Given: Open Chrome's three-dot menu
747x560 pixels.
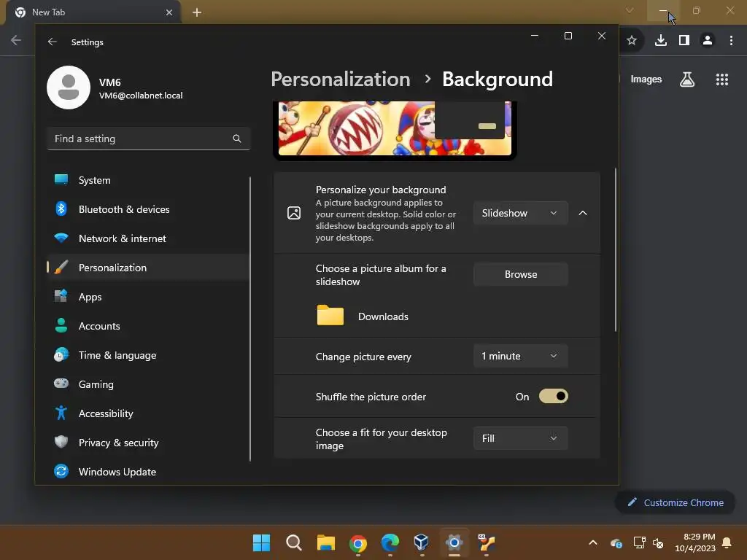Looking at the screenshot, I should (731, 41).
